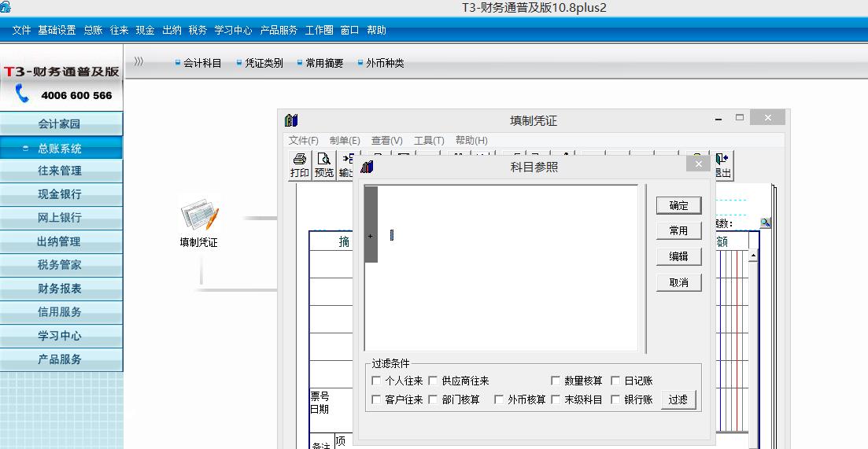Check the 客户往来 filter checkbox

point(376,399)
